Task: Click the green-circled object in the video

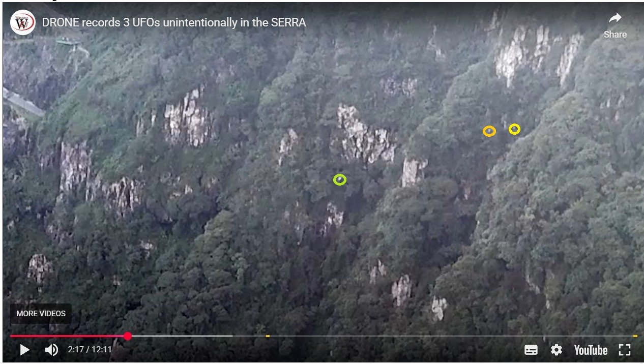Action: click(x=339, y=179)
